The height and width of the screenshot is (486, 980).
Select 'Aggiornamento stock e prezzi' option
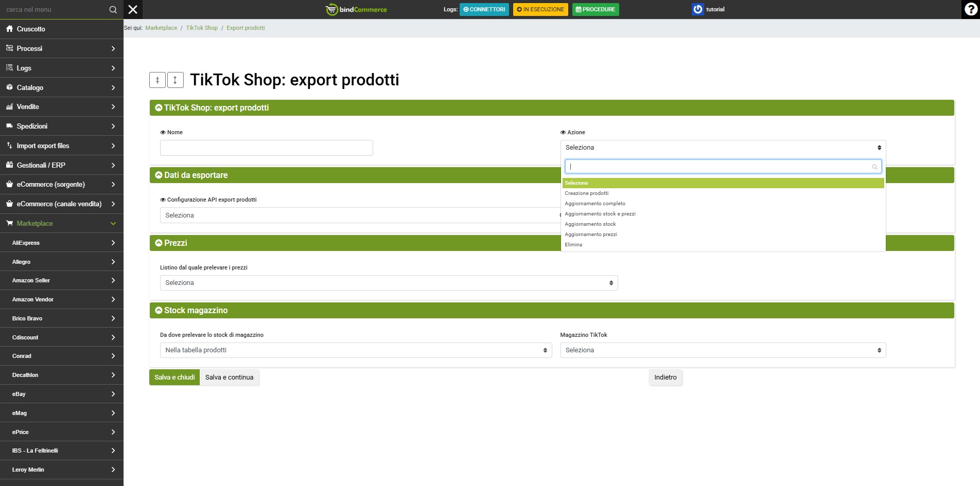[600, 214]
